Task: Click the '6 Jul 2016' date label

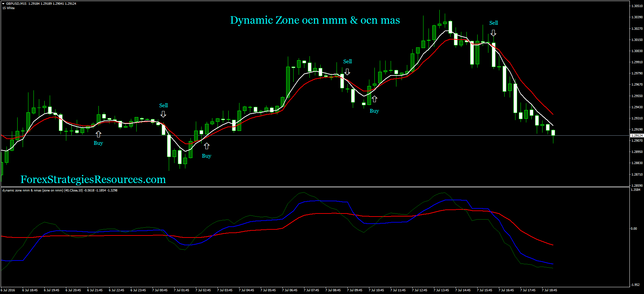Action: coord(8,290)
